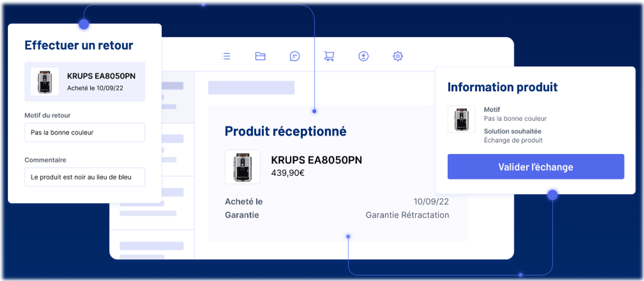Click the 10/09/22 value beside Acheté le
644x281 pixels.
point(431,201)
